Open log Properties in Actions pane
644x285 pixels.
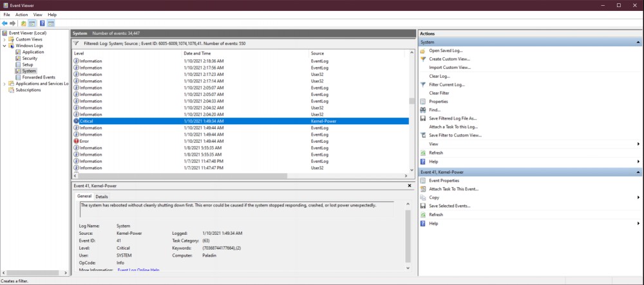coord(438,101)
